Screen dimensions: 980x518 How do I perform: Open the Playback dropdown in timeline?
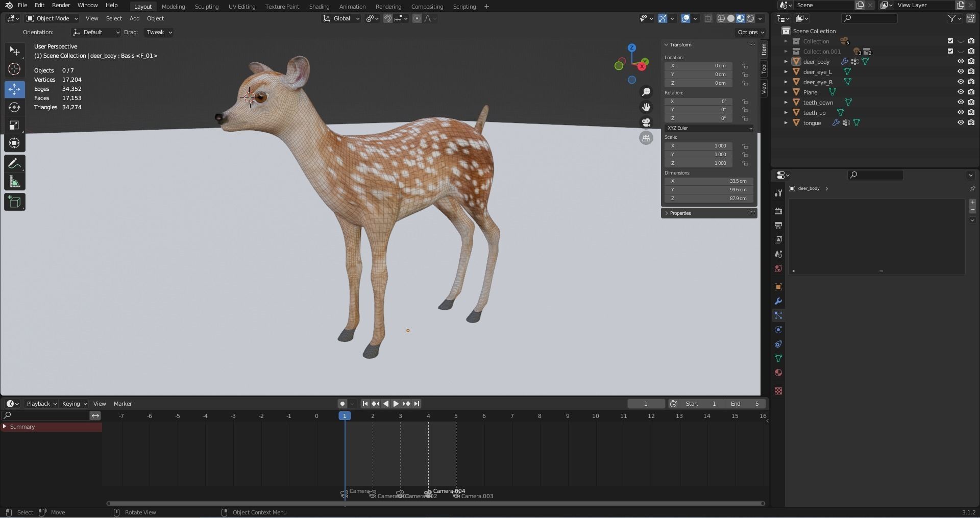41,404
